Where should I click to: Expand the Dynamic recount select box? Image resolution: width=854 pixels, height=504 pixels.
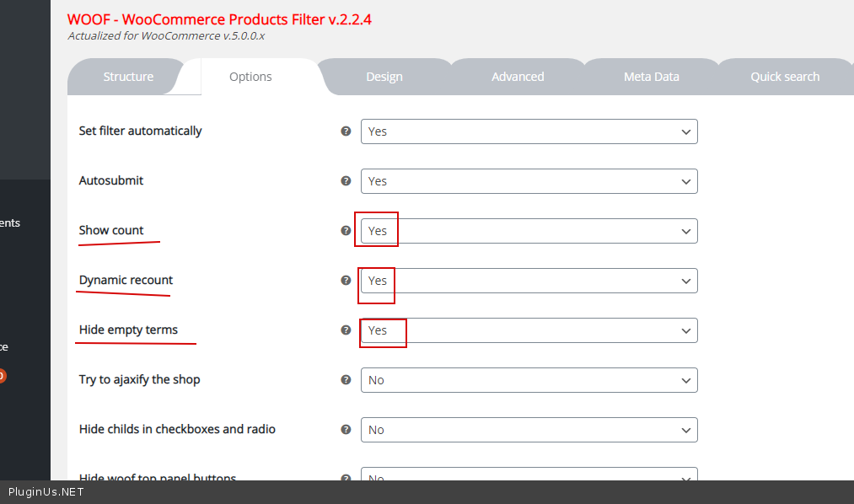click(x=529, y=281)
